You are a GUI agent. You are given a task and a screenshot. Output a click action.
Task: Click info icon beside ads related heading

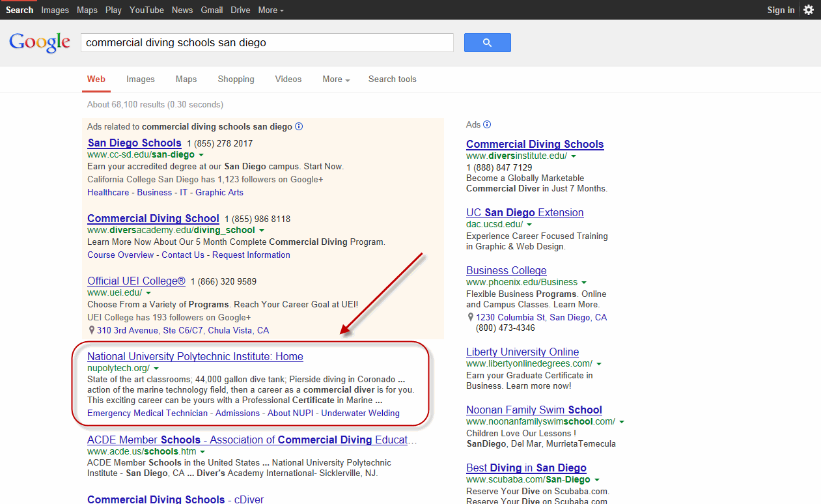(299, 127)
